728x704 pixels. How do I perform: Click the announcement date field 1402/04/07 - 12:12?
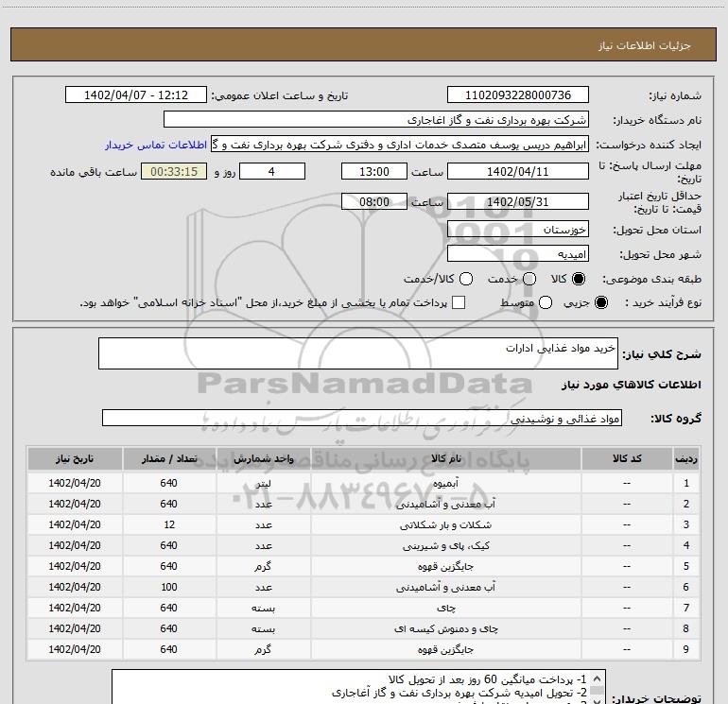136,94
